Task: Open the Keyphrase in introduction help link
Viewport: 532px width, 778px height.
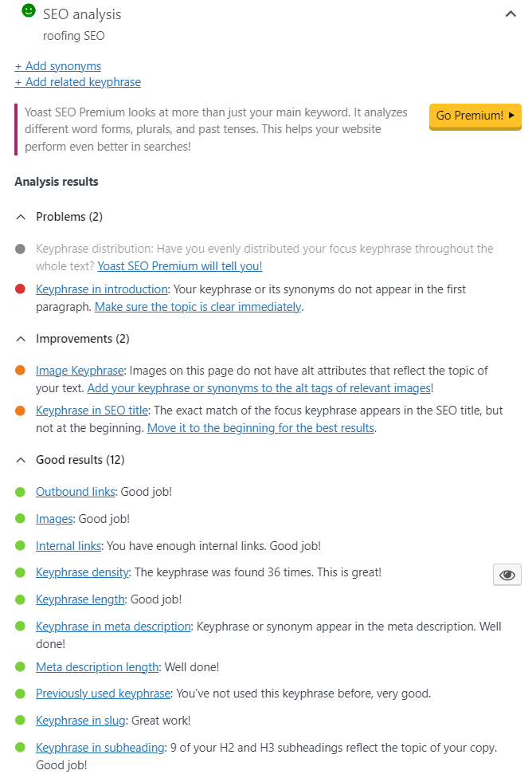Action: (x=101, y=289)
